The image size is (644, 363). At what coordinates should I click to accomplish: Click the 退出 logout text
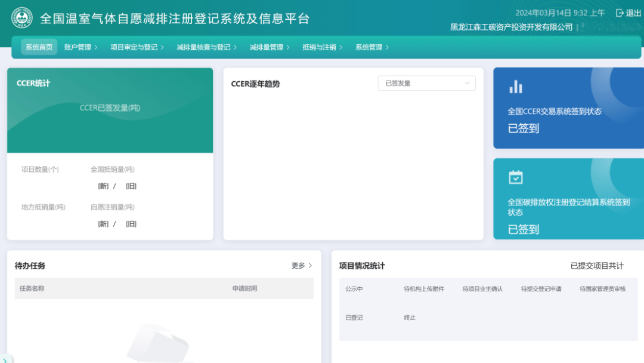pyautogui.click(x=633, y=13)
